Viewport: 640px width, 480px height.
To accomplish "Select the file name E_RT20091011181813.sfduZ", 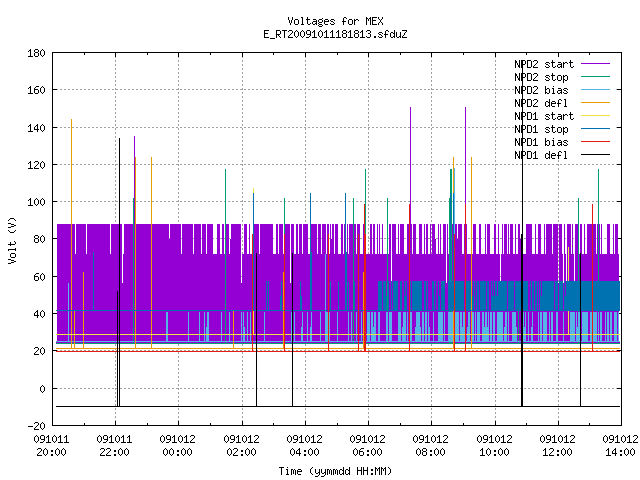I will click(335, 34).
